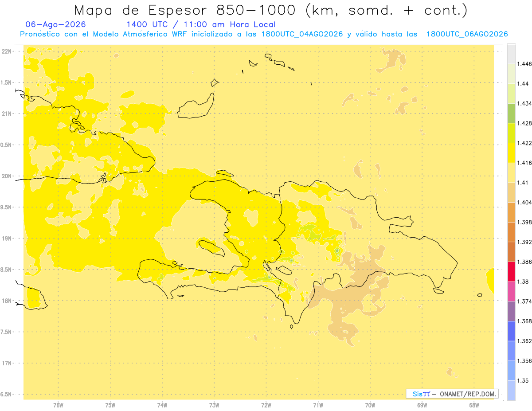Screen dimensions: 532x411
Task: Click the longitude label '69W'
Action: point(422,405)
